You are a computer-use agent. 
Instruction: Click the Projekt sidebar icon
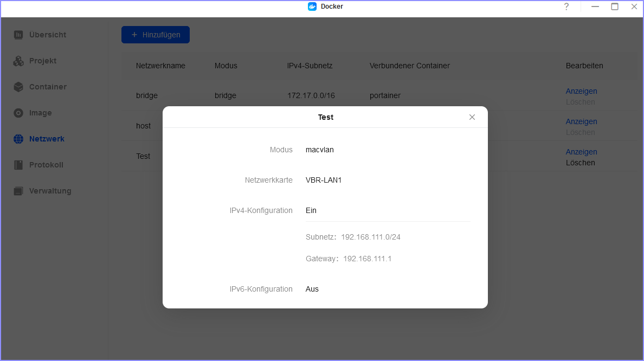[x=18, y=61]
